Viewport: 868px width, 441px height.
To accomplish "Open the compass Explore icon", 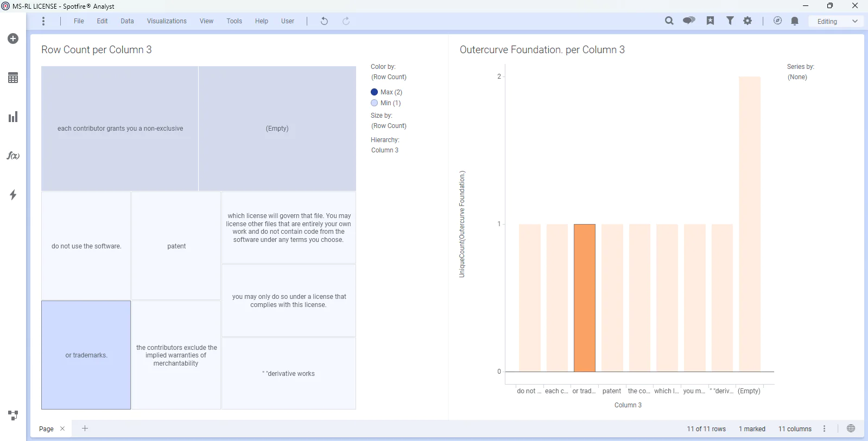I will pyautogui.click(x=777, y=21).
